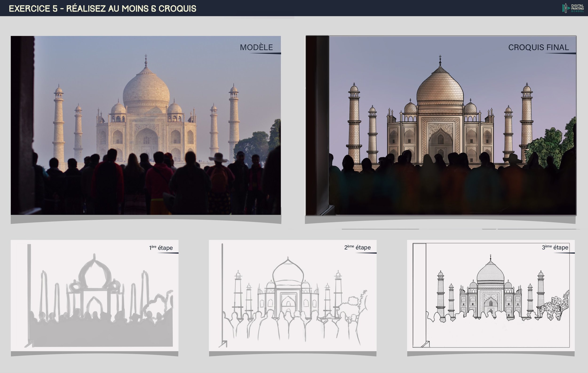Click the '2ème étape' label
This screenshot has width=588, height=373.
(357, 247)
